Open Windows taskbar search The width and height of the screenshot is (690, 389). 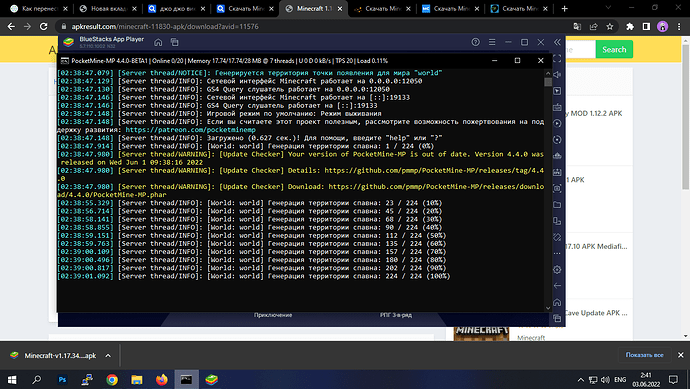pyautogui.click(x=37, y=379)
